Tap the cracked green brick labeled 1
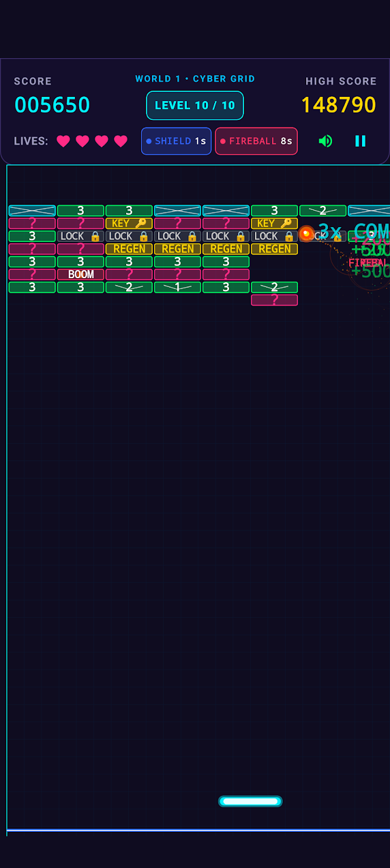The height and width of the screenshot is (868, 390). pos(177,287)
